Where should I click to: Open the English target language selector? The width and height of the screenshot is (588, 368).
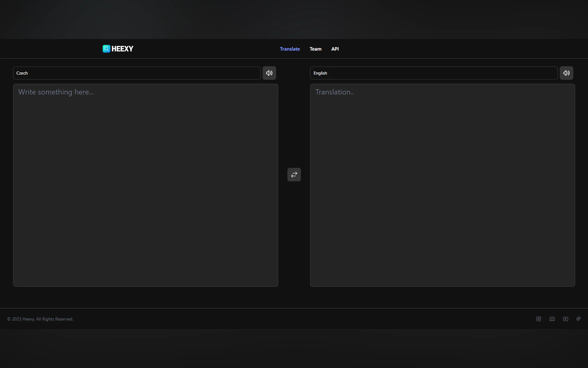(434, 73)
